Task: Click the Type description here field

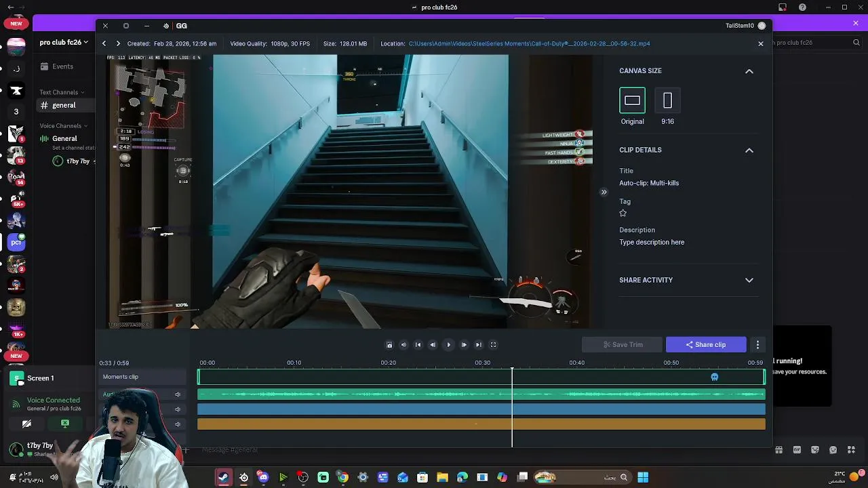Action: point(652,242)
